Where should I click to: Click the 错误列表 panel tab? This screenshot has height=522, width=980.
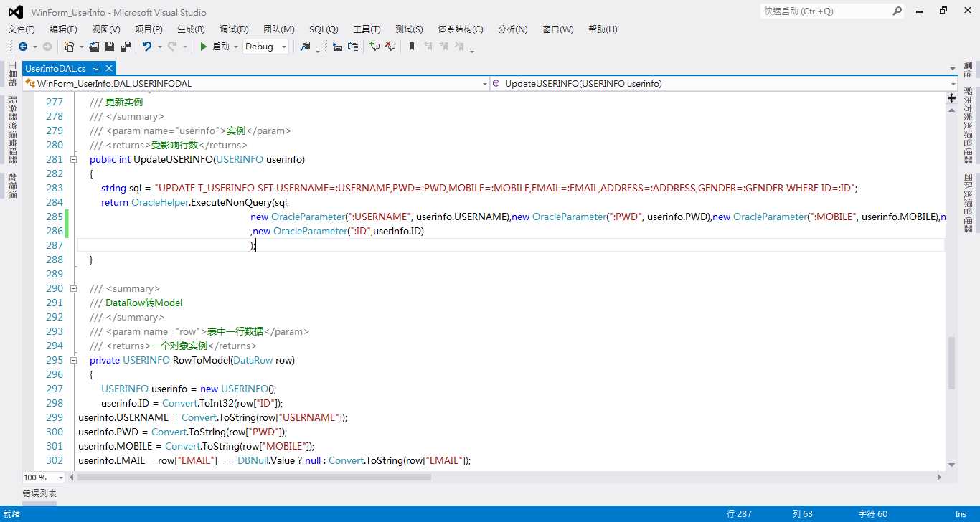[x=39, y=493]
